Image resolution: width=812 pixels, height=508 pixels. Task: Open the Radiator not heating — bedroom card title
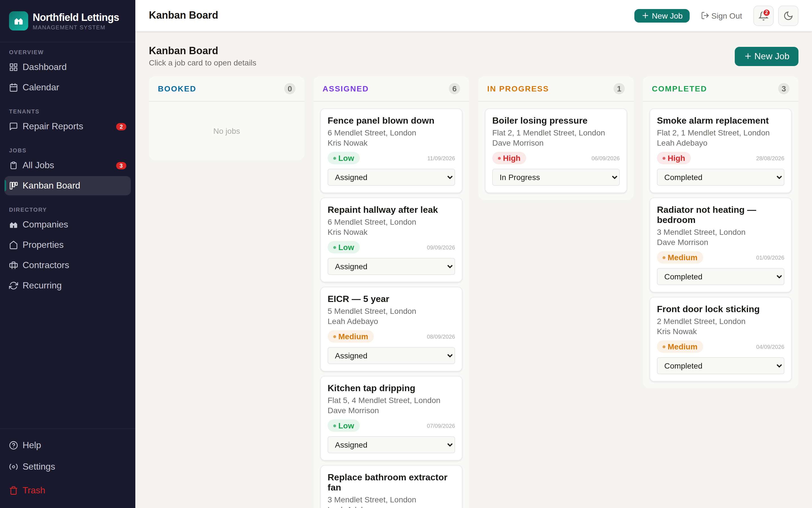tap(706, 215)
